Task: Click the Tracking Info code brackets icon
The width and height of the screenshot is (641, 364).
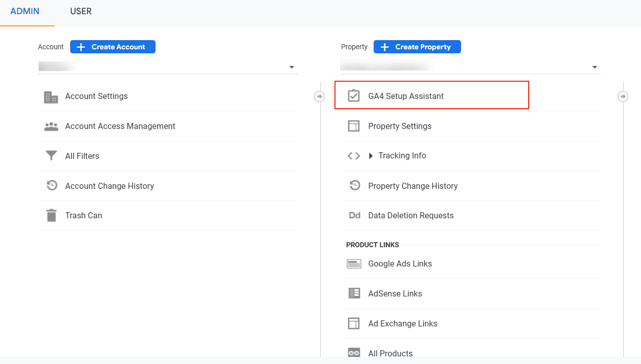Action: [353, 155]
